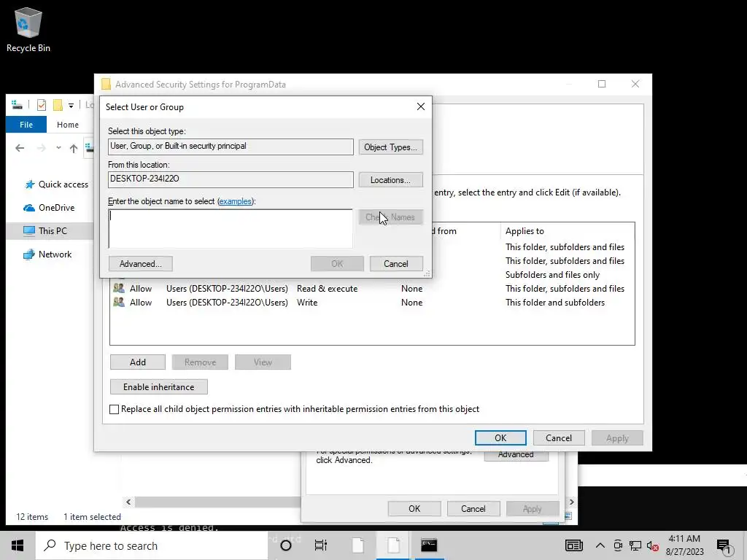Open News and interests tray icon
Screen dimensions: 747x560
(x=573, y=545)
